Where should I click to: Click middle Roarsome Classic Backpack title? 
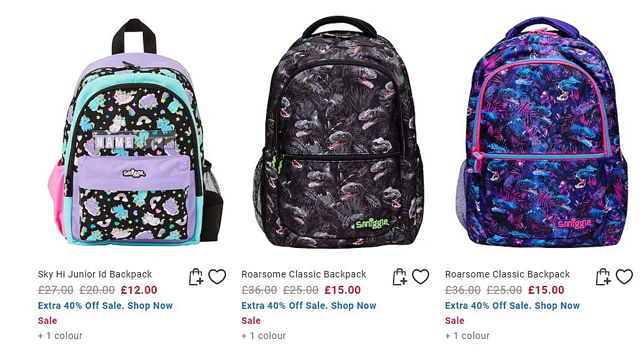pyautogui.click(x=303, y=274)
